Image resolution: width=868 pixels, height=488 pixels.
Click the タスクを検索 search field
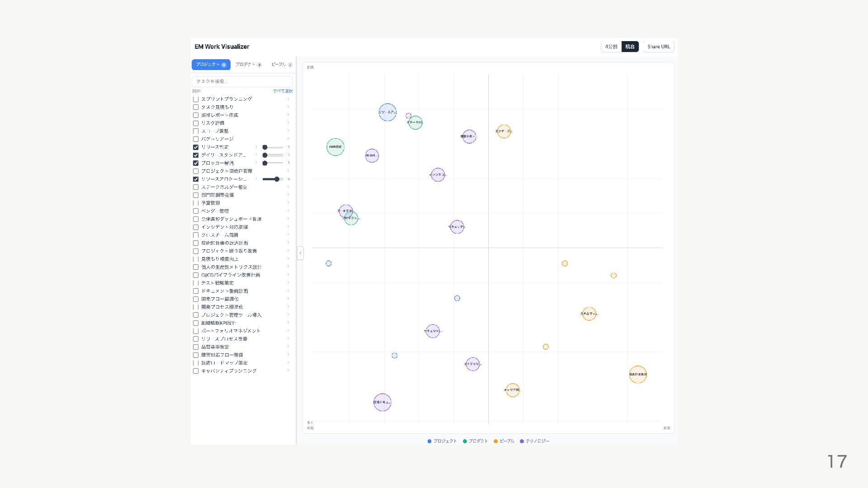[242, 81]
